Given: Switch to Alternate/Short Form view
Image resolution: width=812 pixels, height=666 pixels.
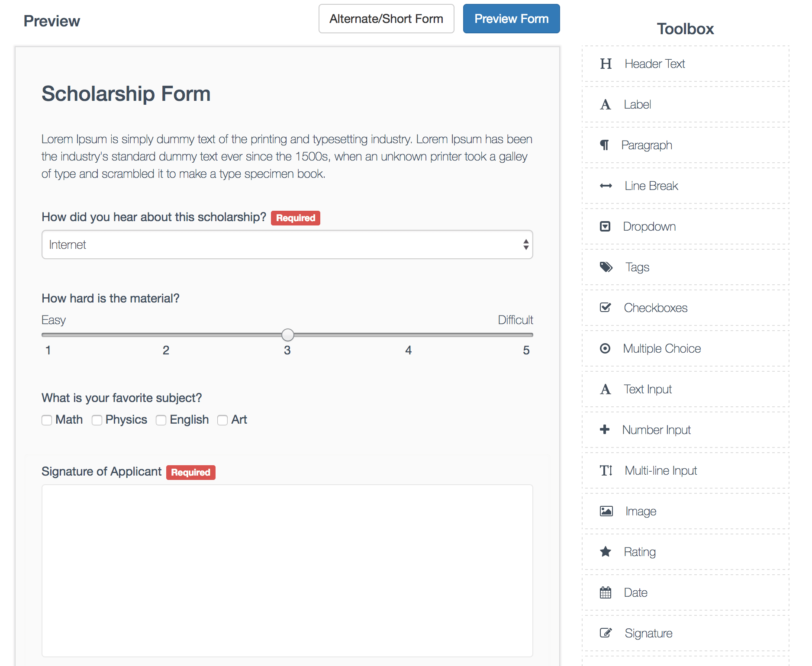Looking at the screenshot, I should point(386,18).
